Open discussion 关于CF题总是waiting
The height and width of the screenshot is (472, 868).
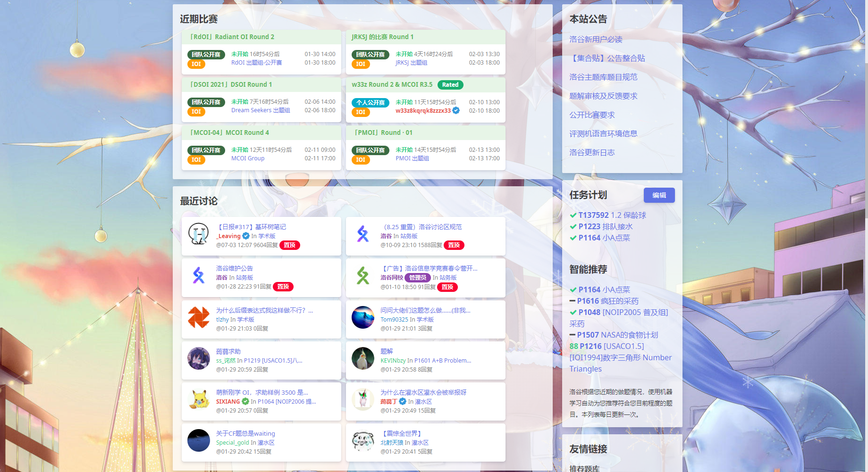point(245,433)
